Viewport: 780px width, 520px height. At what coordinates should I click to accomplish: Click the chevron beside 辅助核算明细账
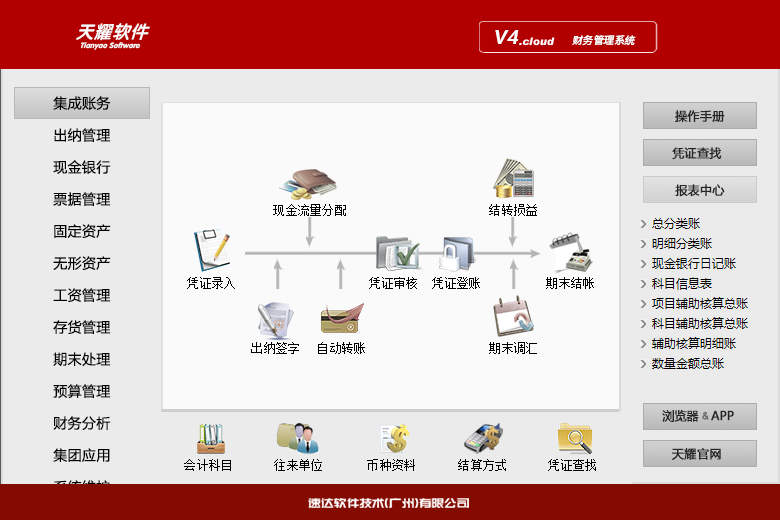643,344
